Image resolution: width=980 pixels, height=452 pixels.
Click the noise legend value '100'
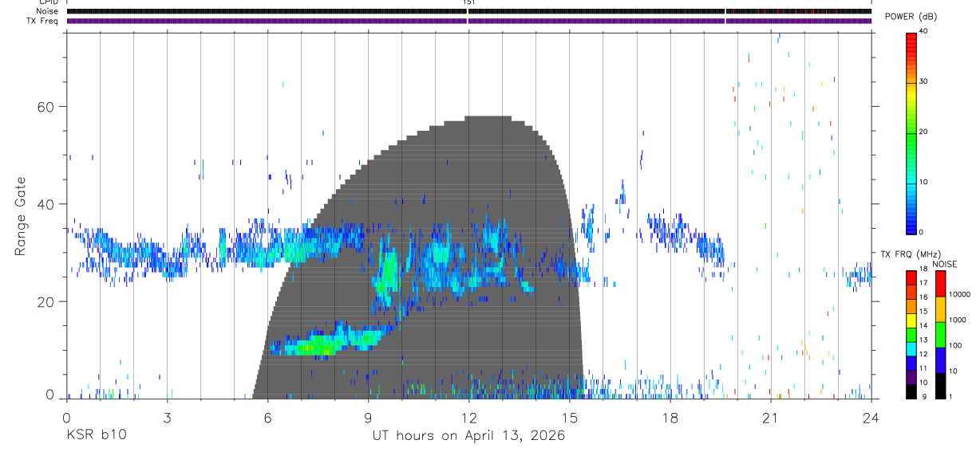tap(955, 345)
